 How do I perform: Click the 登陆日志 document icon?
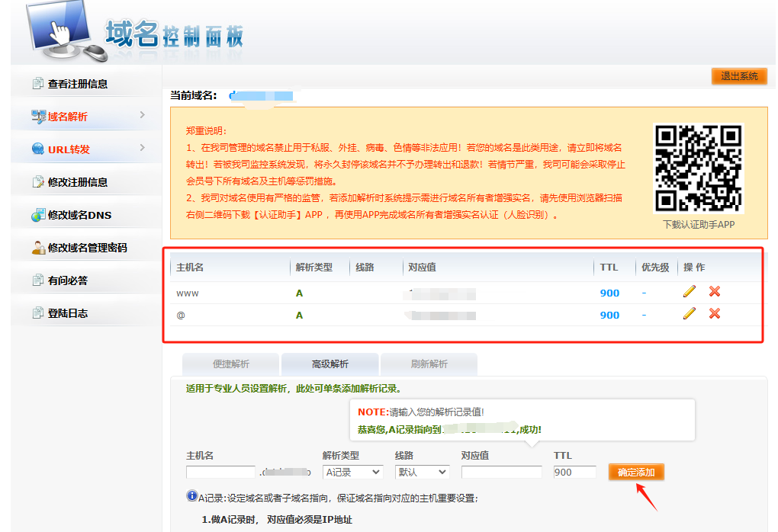tap(37, 312)
